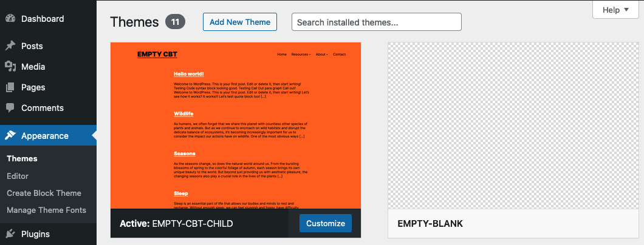Click the Comments speech bubble icon
This screenshot has width=644, height=245.
tap(10, 108)
